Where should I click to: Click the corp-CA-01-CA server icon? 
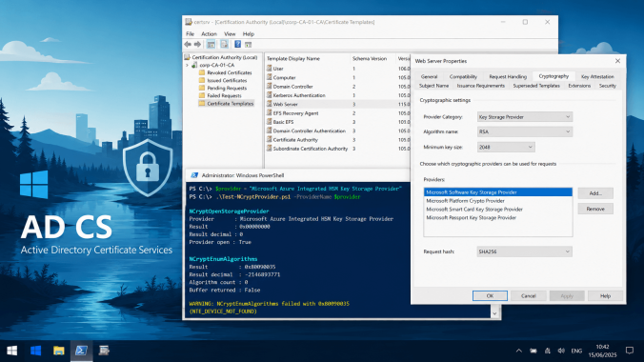pos(194,65)
